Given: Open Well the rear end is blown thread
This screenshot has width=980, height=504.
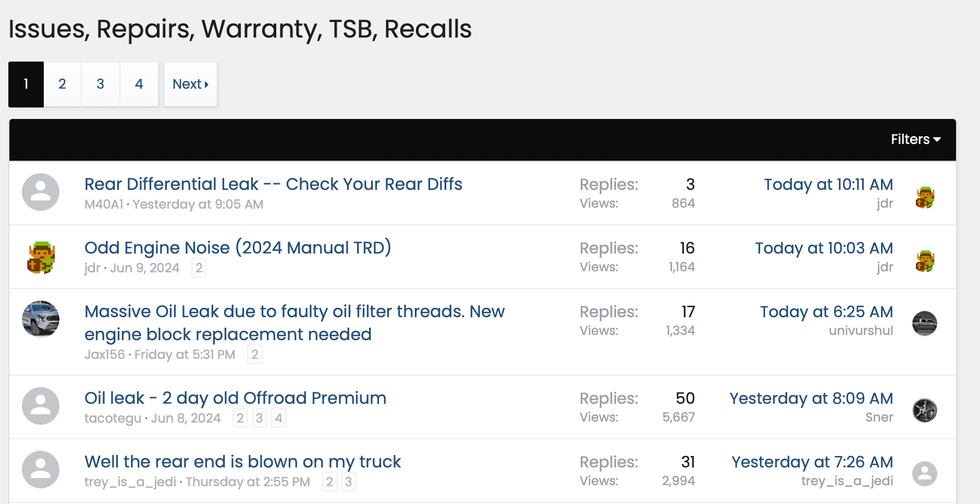Looking at the screenshot, I should (242, 462).
